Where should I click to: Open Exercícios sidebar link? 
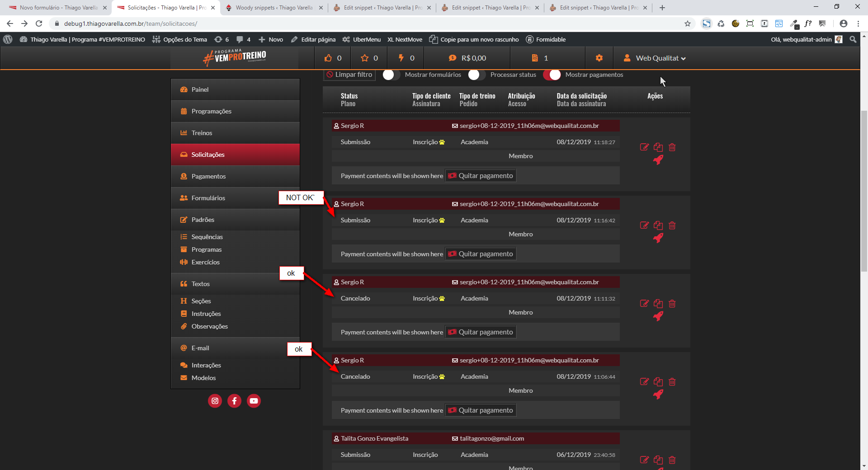205,262
